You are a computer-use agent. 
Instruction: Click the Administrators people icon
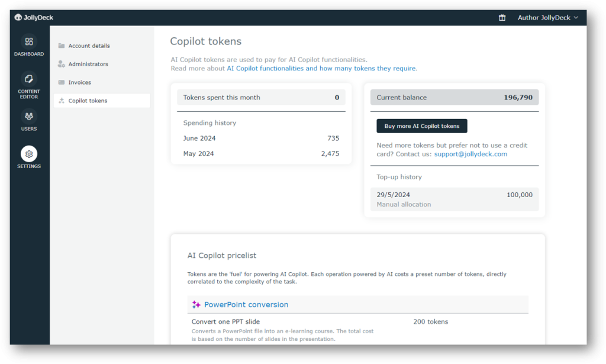(62, 64)
